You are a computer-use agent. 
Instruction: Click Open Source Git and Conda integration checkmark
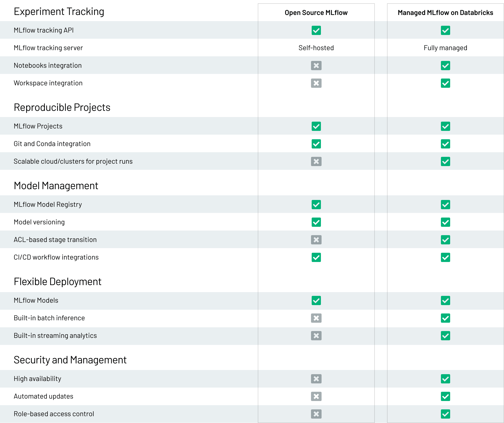tap(316, 144)
